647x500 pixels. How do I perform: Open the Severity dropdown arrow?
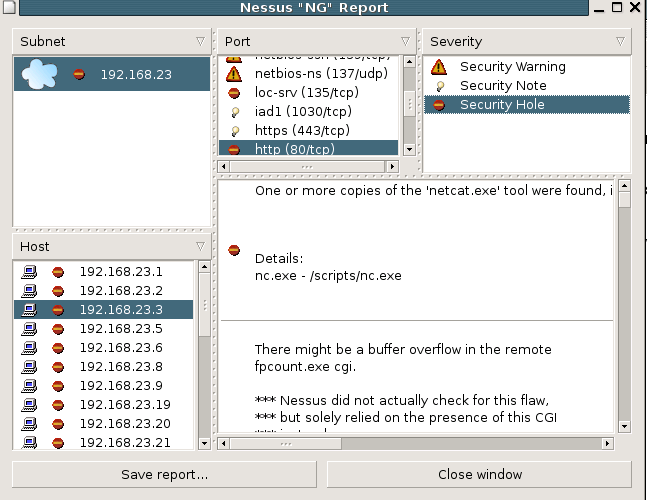(620, 41)
